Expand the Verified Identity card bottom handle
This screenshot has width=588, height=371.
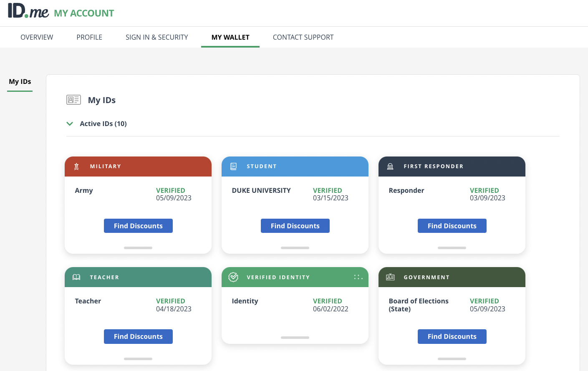[295, 338]
